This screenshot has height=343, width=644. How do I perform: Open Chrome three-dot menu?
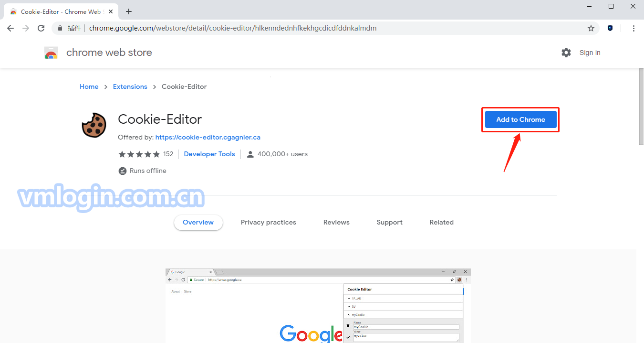(x=634, y=28)
